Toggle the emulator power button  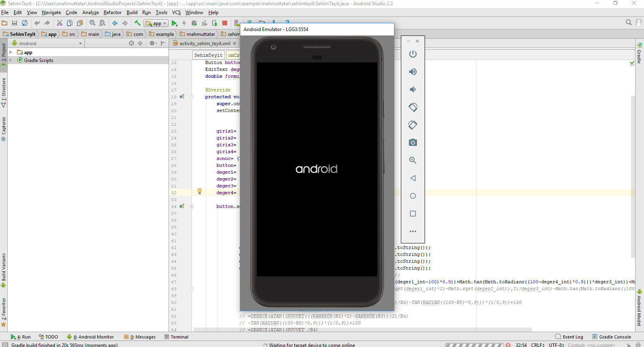coord(413,54)
